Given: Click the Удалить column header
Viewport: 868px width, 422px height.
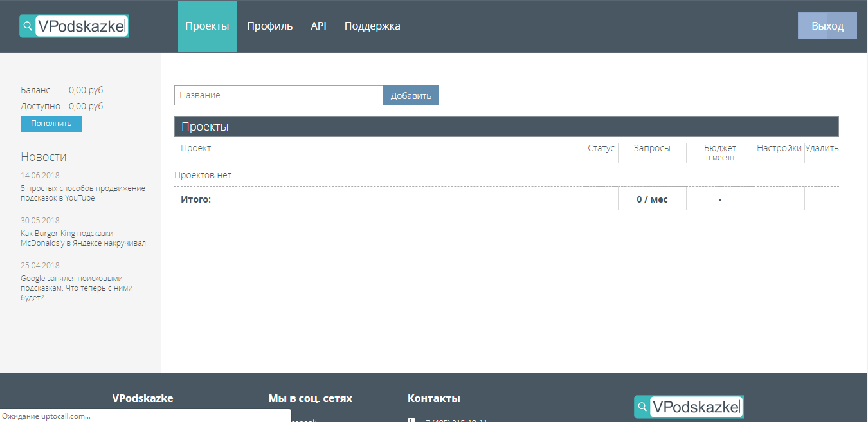Looking at the screenshot, I should (822, 148).
